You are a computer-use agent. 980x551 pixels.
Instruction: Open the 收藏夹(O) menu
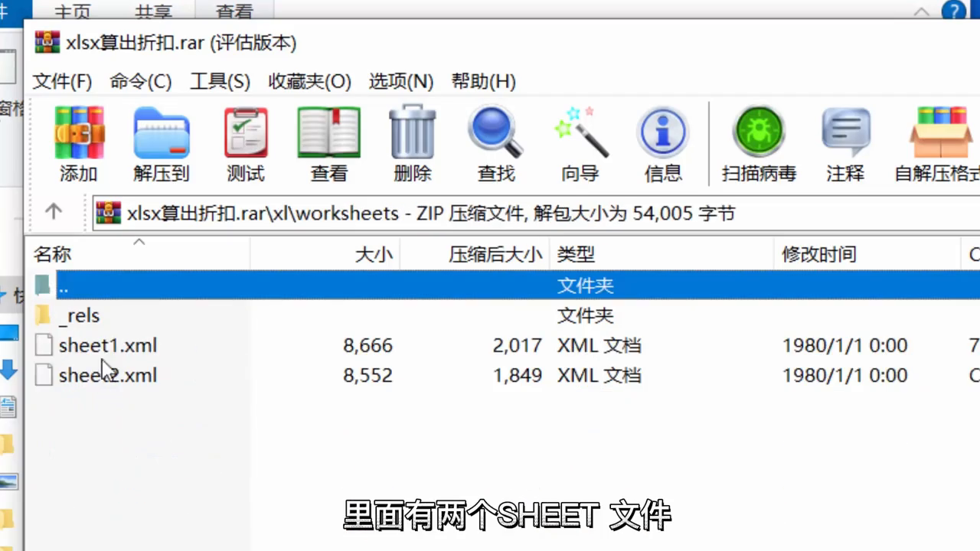(309, 81)
